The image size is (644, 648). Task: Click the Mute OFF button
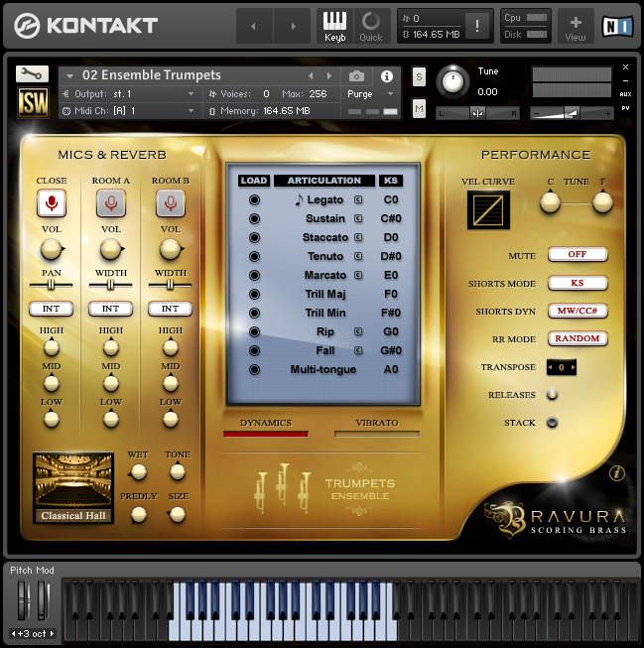pos(578,254)
